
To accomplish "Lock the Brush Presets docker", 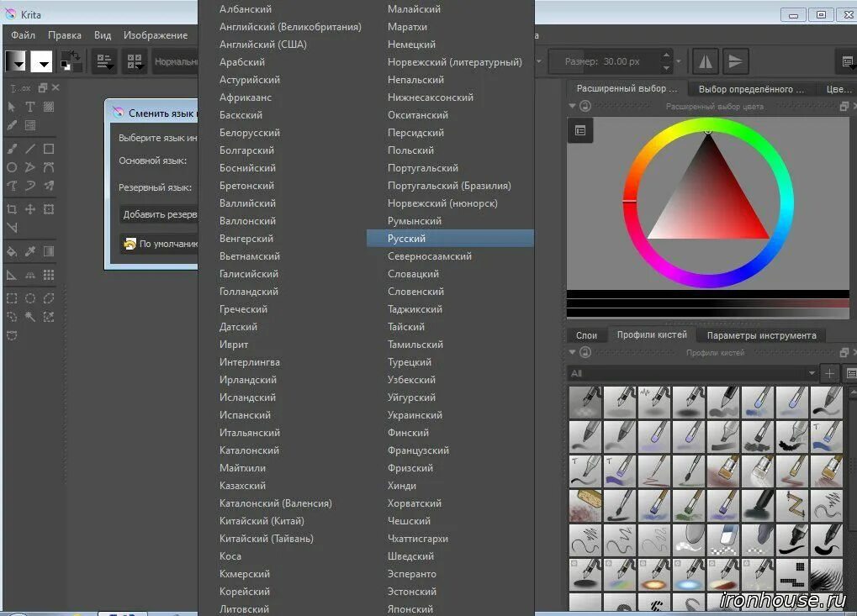I will click(x=585, y=352).
